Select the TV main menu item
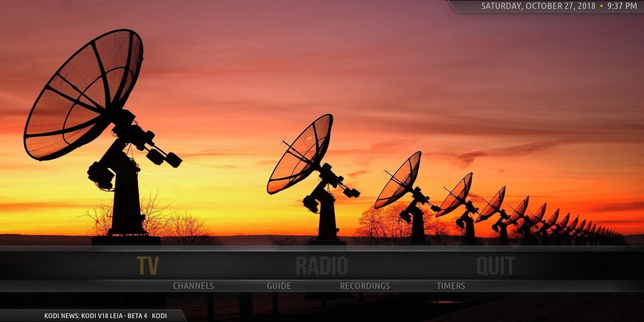This screenshot has width=644, height=322. point(147,265)
